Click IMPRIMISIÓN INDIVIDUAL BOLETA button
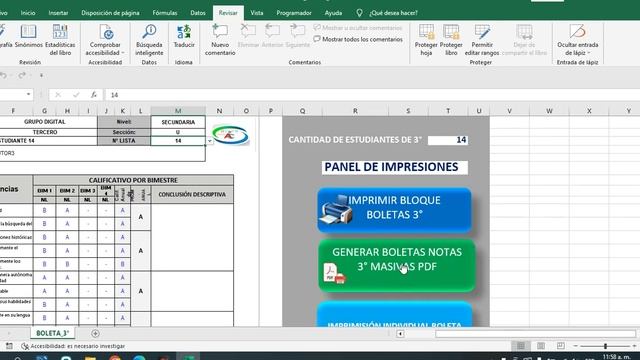The height and width of the screenshot is (360, 640). point(394,315)
